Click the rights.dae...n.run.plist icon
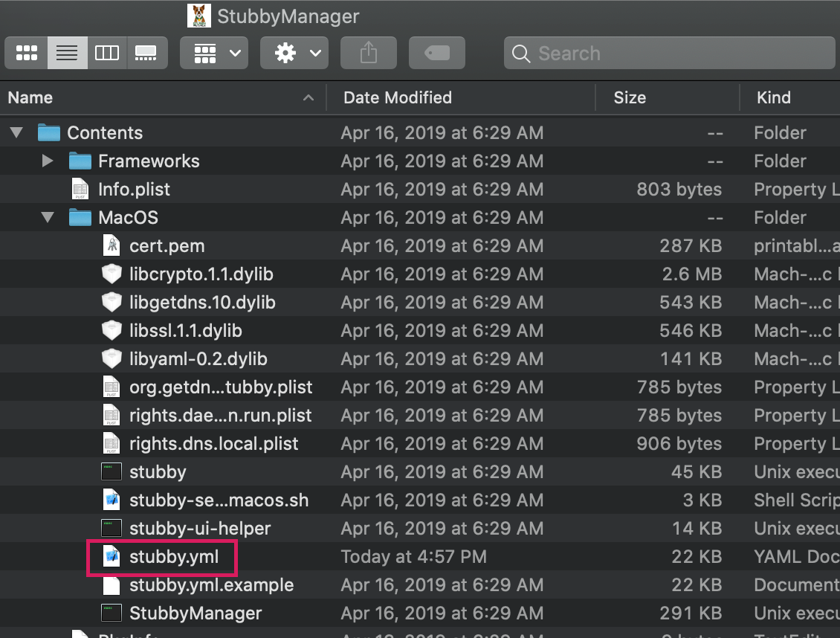The height and width of the screenshot is (638, 840). tap(112, 415)
